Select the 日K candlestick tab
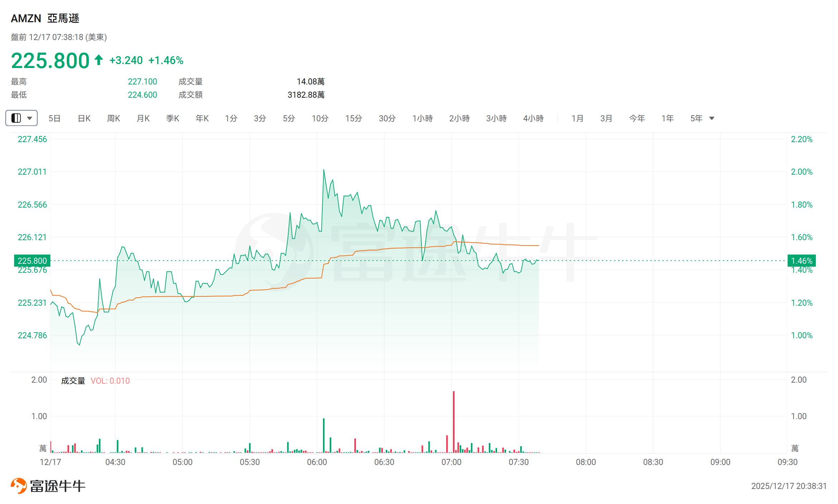 click(84, 118)
